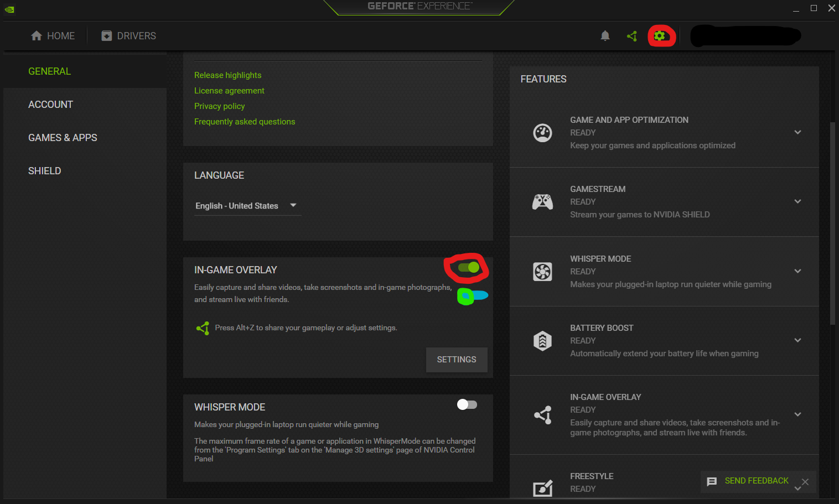The width and height of the screenshot is (839, 504).
Task: Click the Game and App Optimization icon
Action: click(x=542, y=133)
